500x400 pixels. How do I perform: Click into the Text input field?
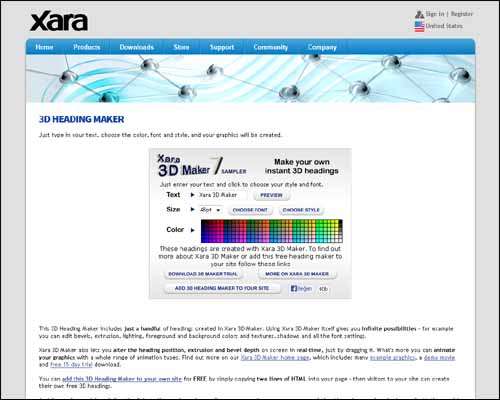click(222, 195)
